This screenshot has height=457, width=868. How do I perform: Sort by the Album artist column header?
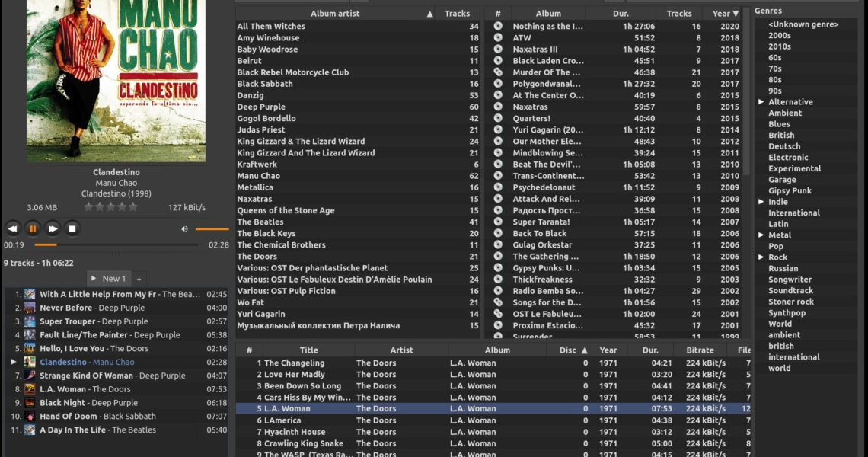click(334, 14)
